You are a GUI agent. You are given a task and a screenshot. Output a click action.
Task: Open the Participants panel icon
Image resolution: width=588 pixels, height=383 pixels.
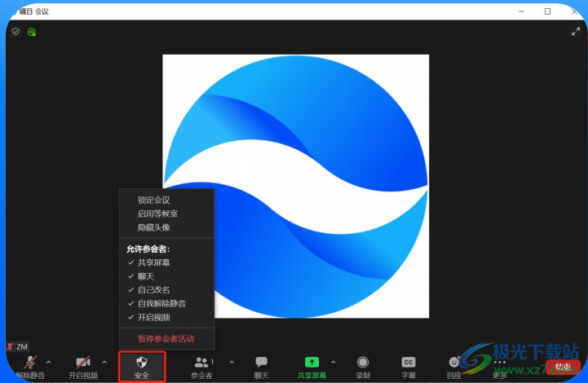[x=201, y=362]
